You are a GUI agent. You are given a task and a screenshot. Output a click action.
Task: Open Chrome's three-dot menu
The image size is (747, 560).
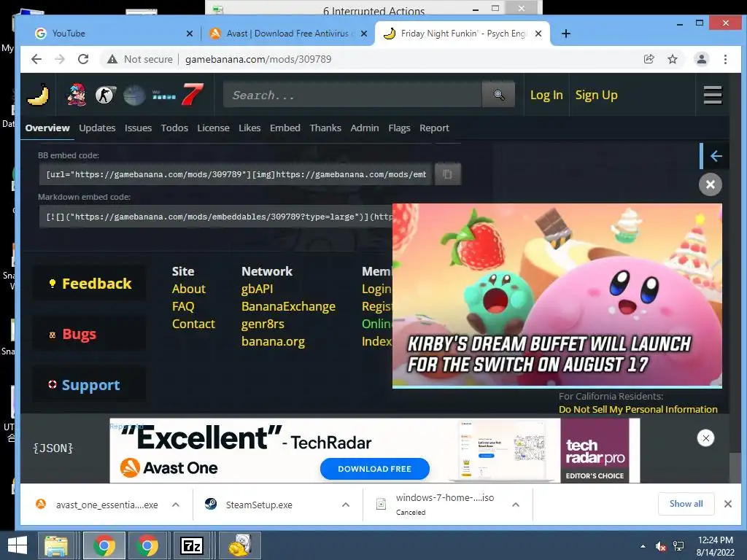[x=725, y=59]
